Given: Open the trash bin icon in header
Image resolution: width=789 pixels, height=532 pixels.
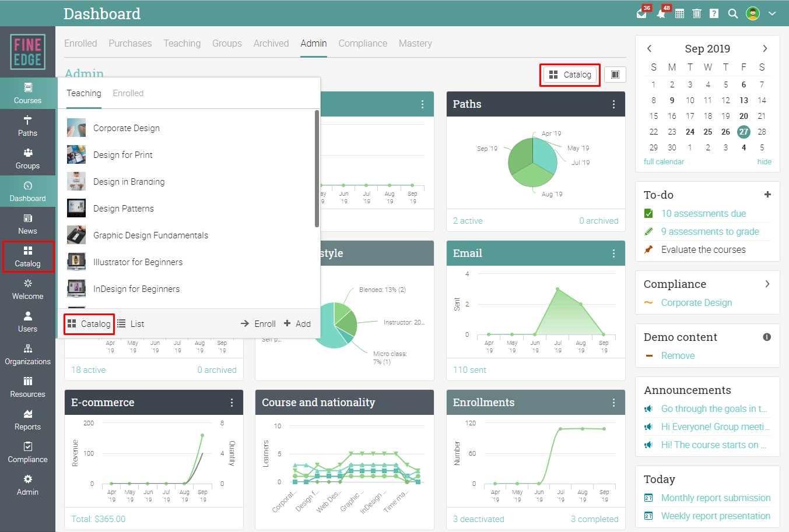Looking at the screenshot, I should pyautogui.click(x=696, y=13).
